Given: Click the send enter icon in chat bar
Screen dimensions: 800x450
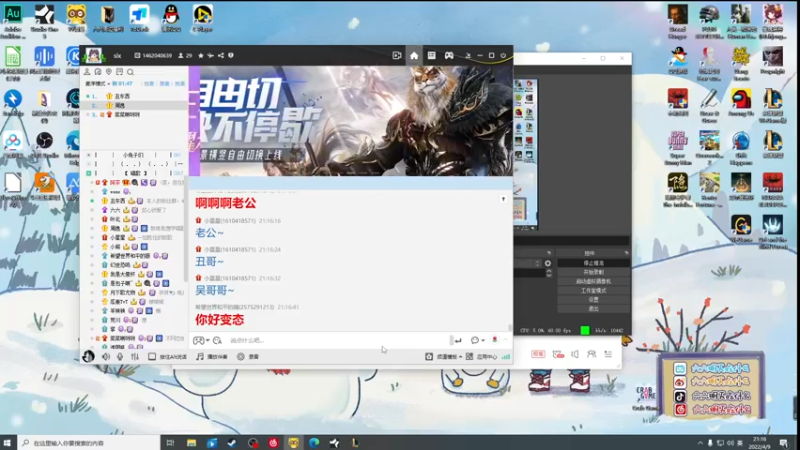Looking at the screenshot, I should tap(458, 340).
